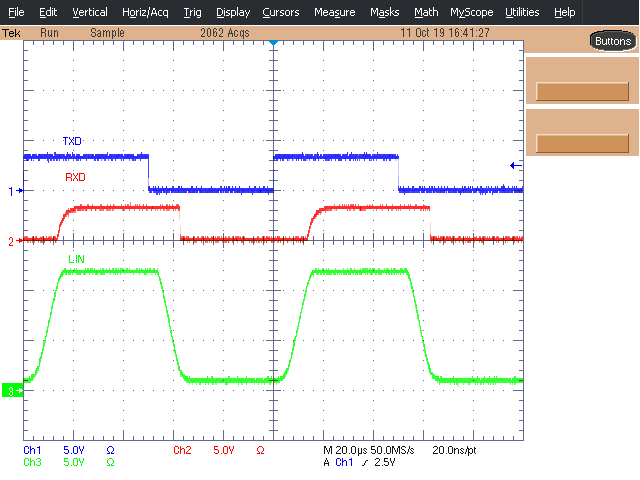Image resolution: width=640 pixels, height=480 pixels.
Task: Open the Measure menu
Action: [x=334, y=12]
